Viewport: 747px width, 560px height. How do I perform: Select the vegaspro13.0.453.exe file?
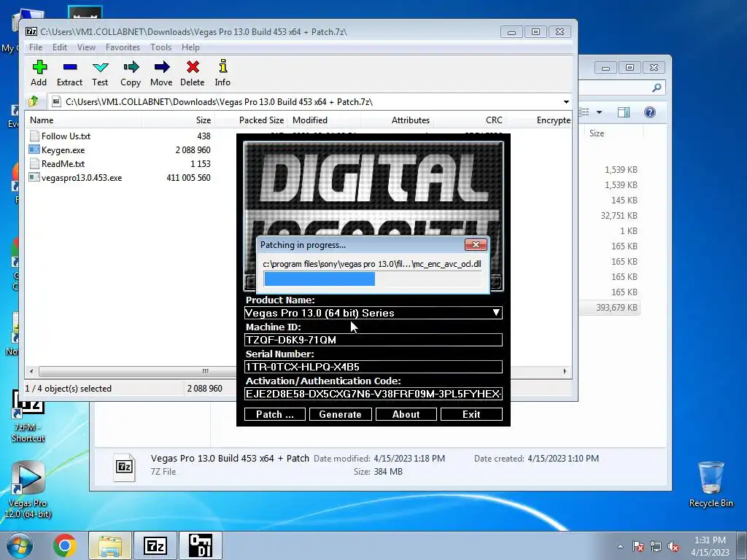pyautogui.click(x=82, y=178)
